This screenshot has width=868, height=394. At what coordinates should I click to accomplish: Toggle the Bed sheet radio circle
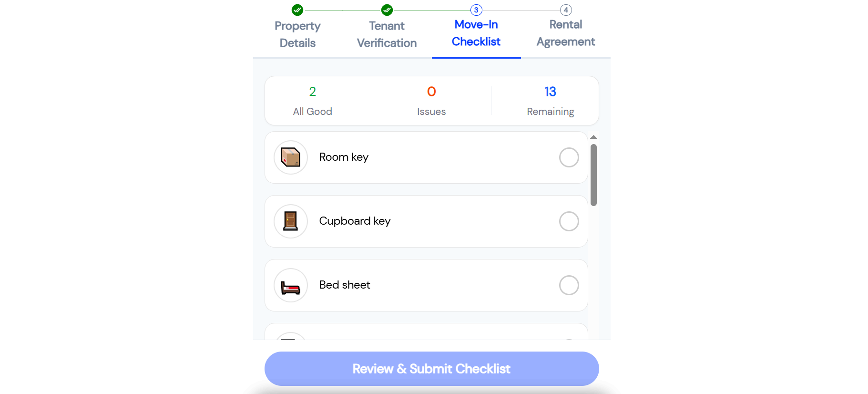tap(569, 285)
